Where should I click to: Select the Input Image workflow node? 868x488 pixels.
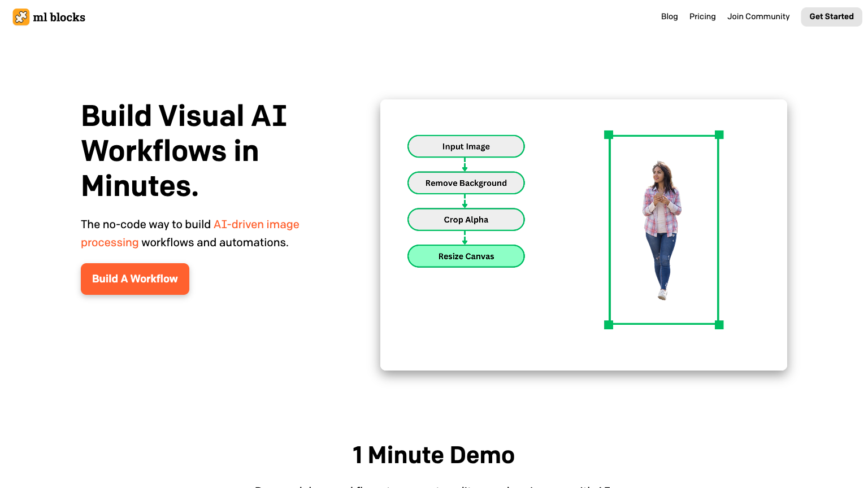click(x=466, y=146)
